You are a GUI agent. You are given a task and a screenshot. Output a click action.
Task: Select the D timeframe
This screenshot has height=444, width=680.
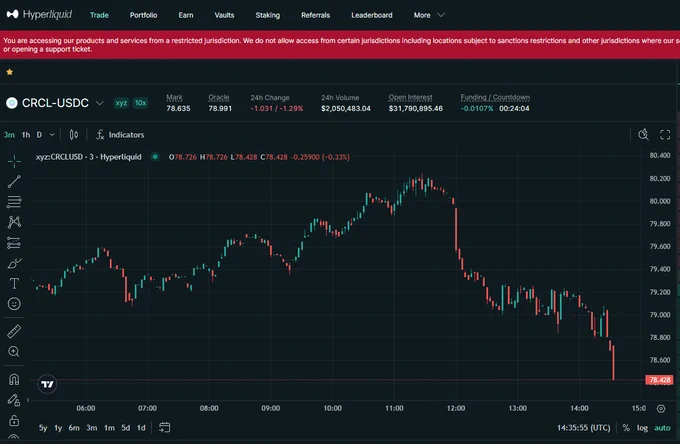coord(39,135)
